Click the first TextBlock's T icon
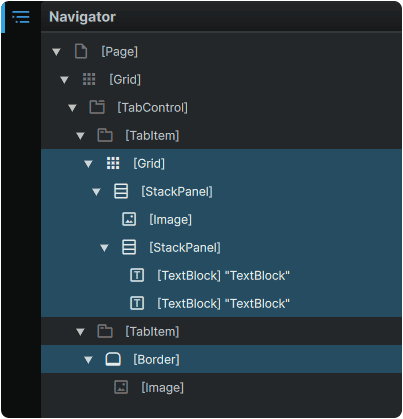403x419 pixels. pyautogui.click(x=137, y=275)
